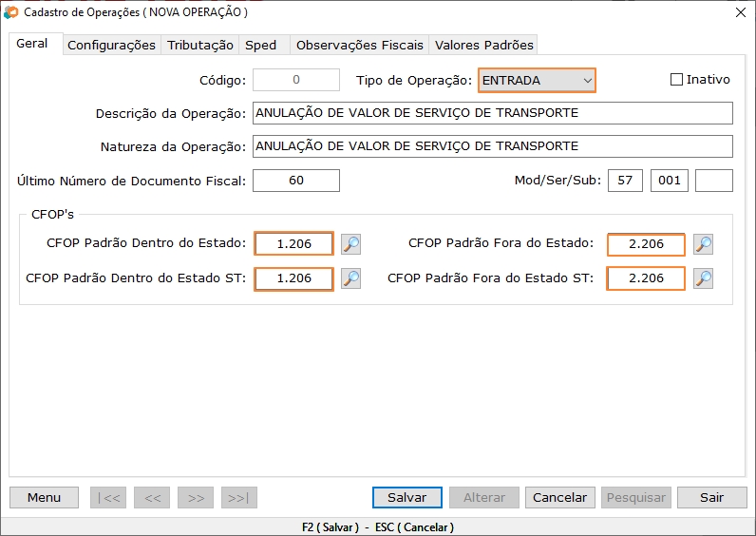
Task: Open the Tributação tab
Action: (200, 45)
